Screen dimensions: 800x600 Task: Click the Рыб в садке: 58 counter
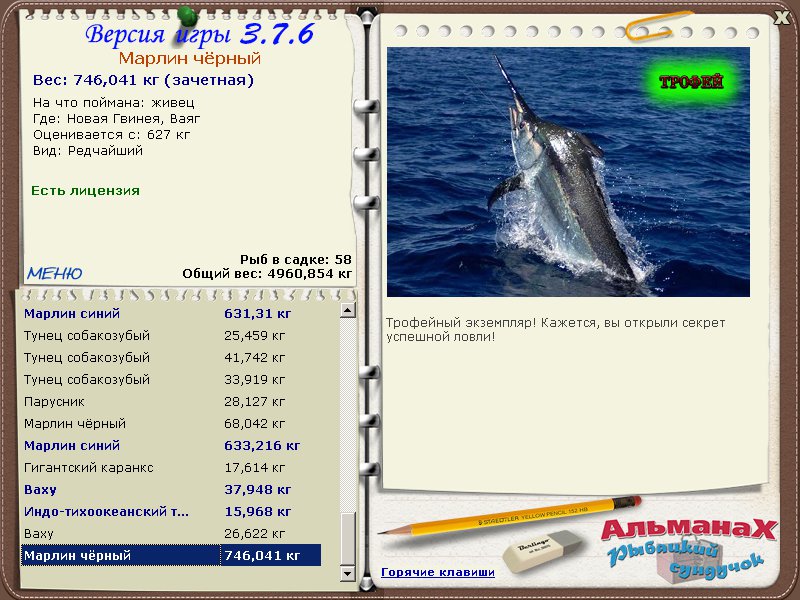coord(296,260)
